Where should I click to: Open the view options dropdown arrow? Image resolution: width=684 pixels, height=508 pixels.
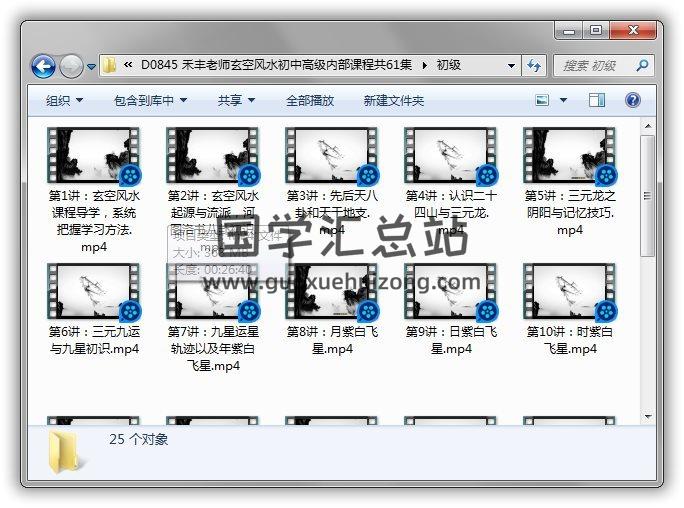[x=563, y=101]
